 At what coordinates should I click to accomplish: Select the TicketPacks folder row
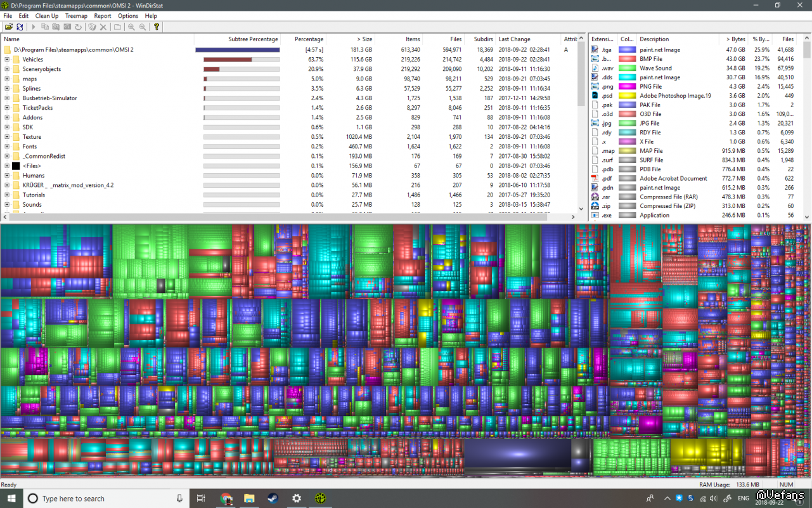pyautogui.click(x=37, y=108)
